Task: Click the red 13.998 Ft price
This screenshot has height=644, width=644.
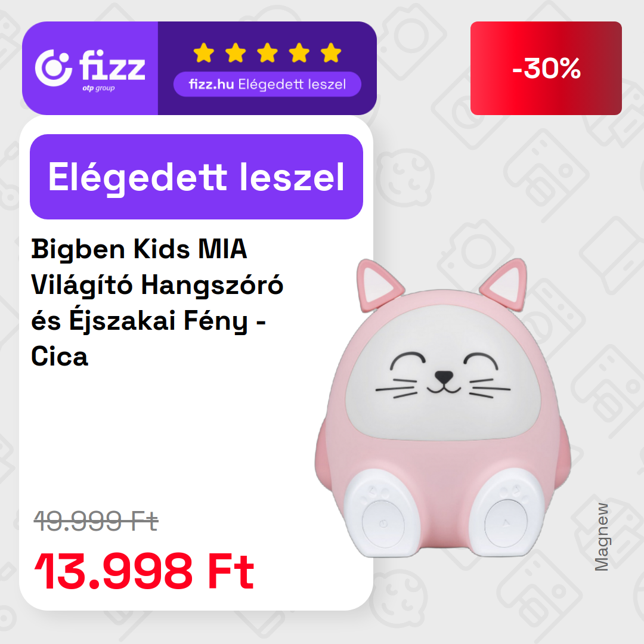Action: click(x=144, y=571)
